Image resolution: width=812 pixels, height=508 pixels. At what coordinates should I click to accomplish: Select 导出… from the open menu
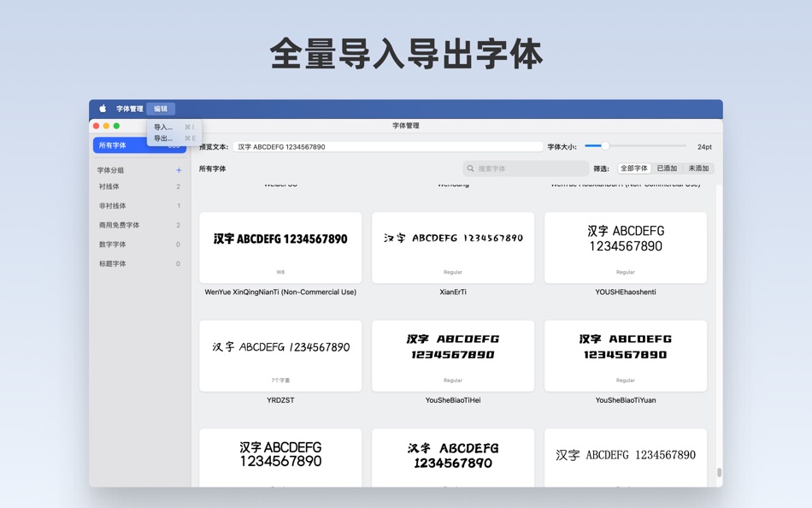click(162, 138)
